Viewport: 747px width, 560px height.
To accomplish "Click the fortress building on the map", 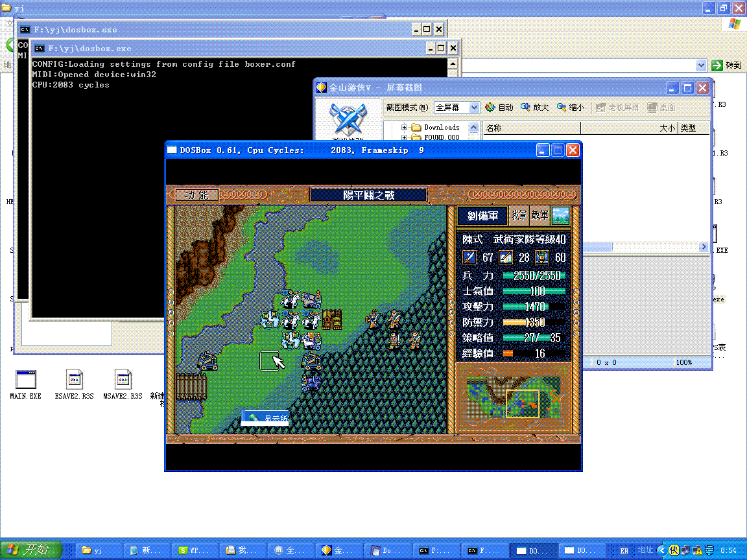I will tap(332, 319).
